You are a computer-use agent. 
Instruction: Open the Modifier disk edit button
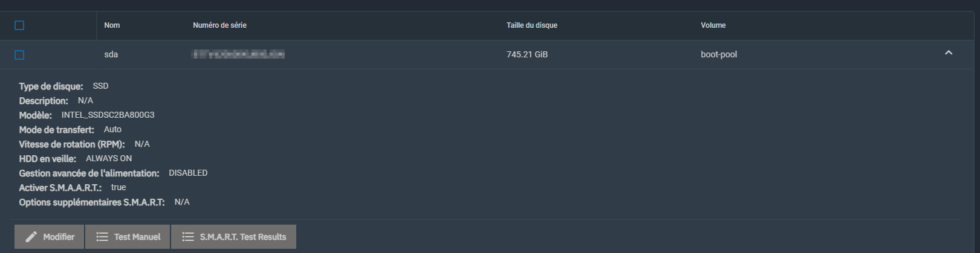coord(50,237)
